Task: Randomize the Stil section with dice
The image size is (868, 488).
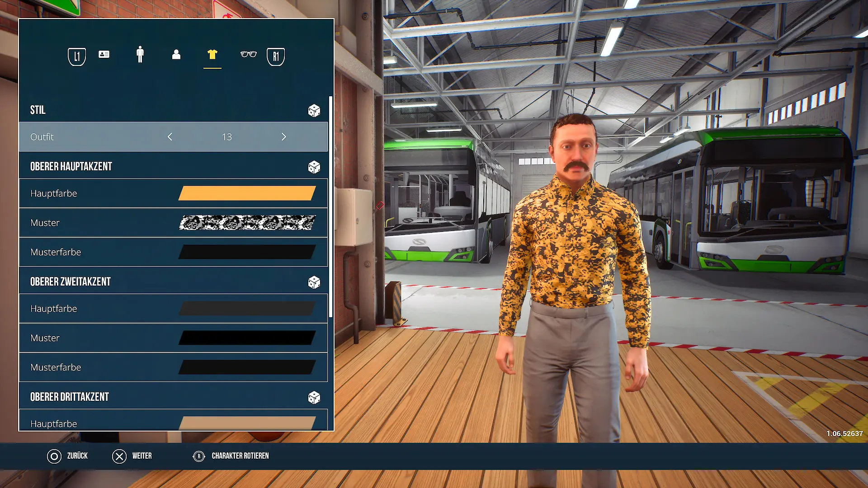Action: pos(314,110)
